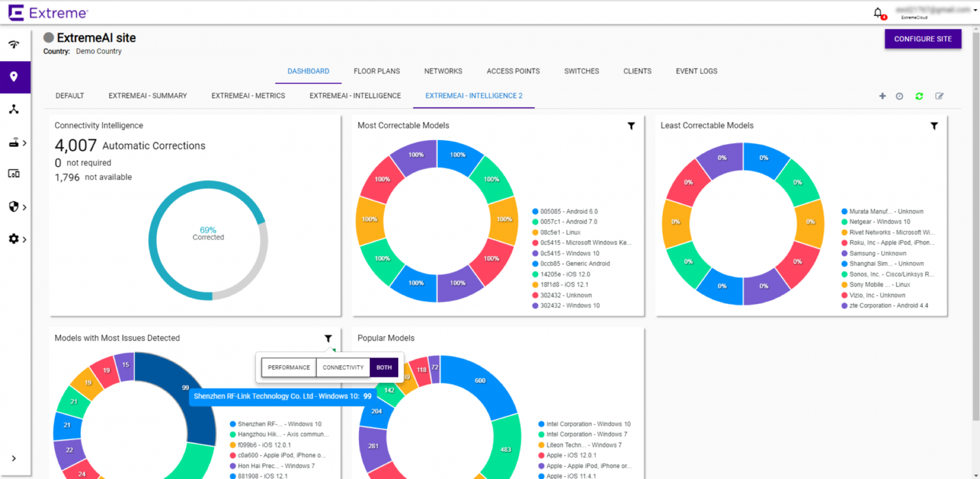Click legend entry 302432 - Windows 10
This screenshot has height=479, width=980.
[x=566, y=306]
